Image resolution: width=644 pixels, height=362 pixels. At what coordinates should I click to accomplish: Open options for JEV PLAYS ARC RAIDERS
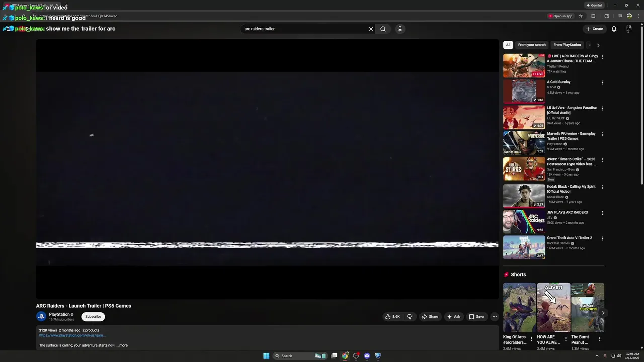(x=602, y=213)
